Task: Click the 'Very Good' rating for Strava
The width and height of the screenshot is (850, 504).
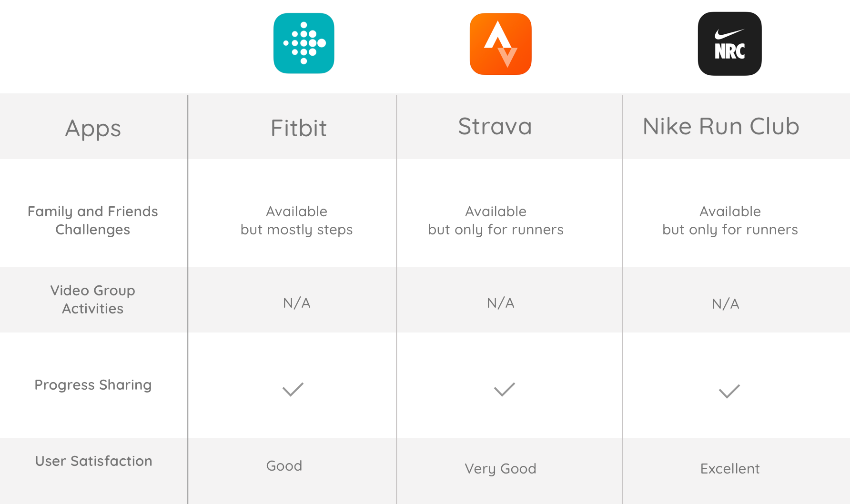Action: [501, 469]
